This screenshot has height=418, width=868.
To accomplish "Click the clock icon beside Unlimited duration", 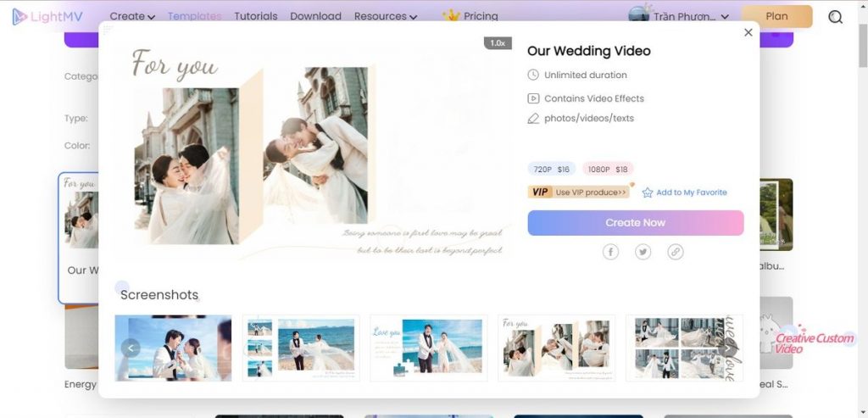I will click(533, 75).
